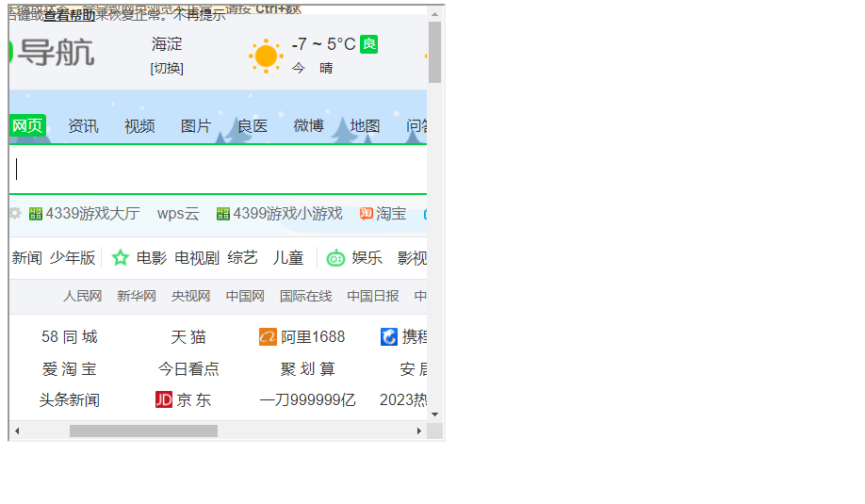Open the 头条新闻 site link

pyautogui.click(x=70, y=399)
